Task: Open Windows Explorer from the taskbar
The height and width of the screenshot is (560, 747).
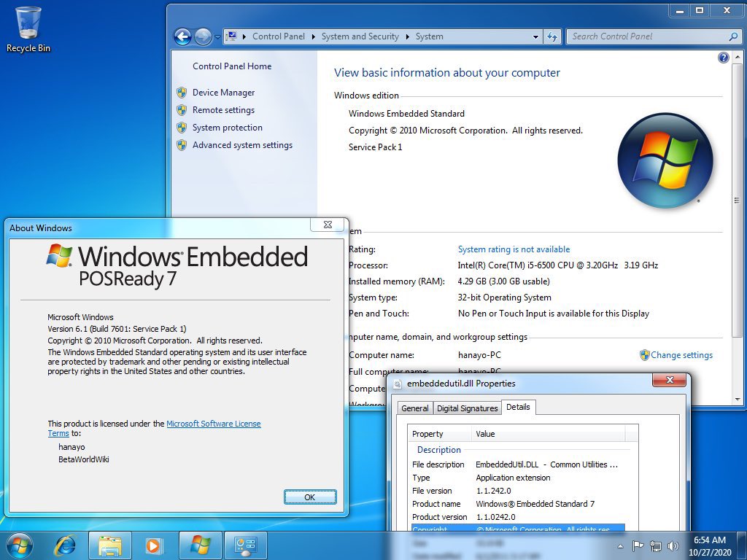Action: (x=109, y=545)
